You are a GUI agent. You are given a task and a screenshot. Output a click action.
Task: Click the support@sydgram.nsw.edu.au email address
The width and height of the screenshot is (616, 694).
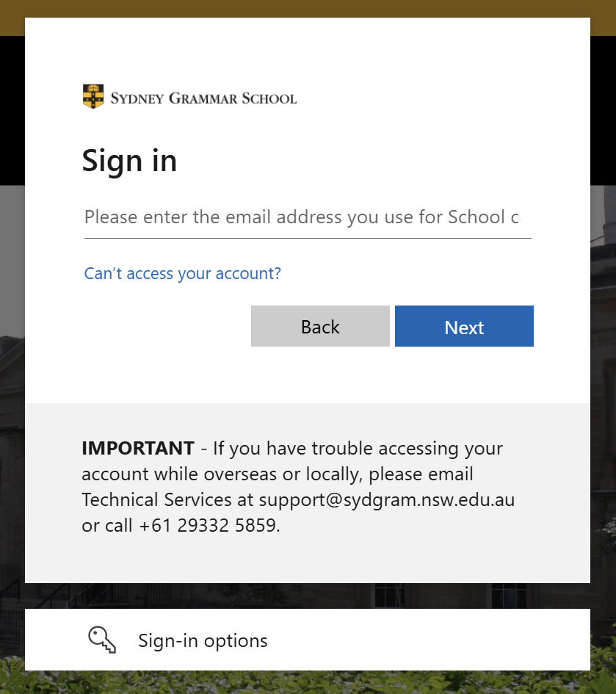pyautogui.click(x=386, y=500)
